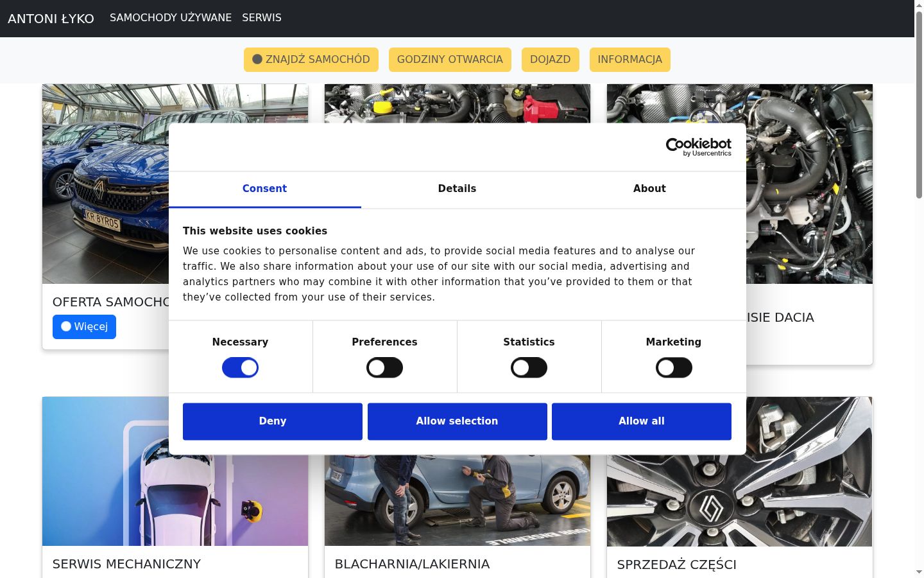The image size is (924, 578).
Task: Open GODZINY OTWARCIA button
Action: (x=450, y=60)
